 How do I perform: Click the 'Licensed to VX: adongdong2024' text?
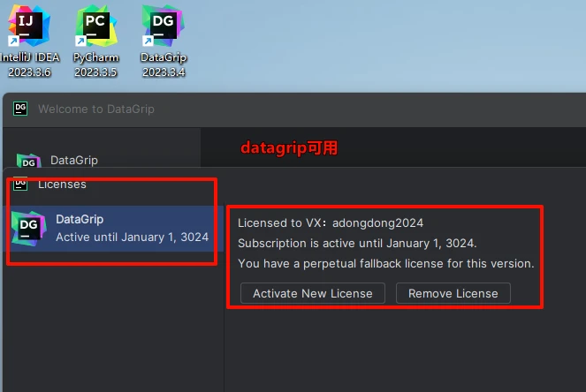(331, 222)
